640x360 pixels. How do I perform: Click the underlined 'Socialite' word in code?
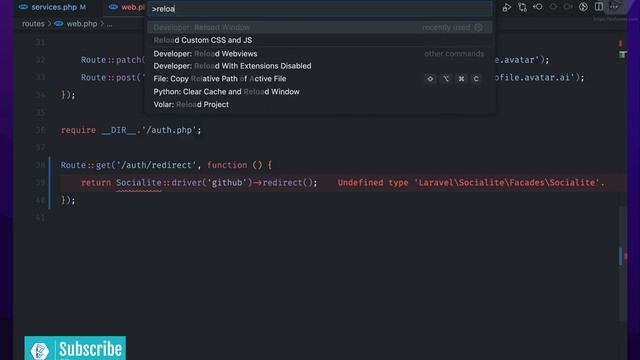tap(139, 183)
